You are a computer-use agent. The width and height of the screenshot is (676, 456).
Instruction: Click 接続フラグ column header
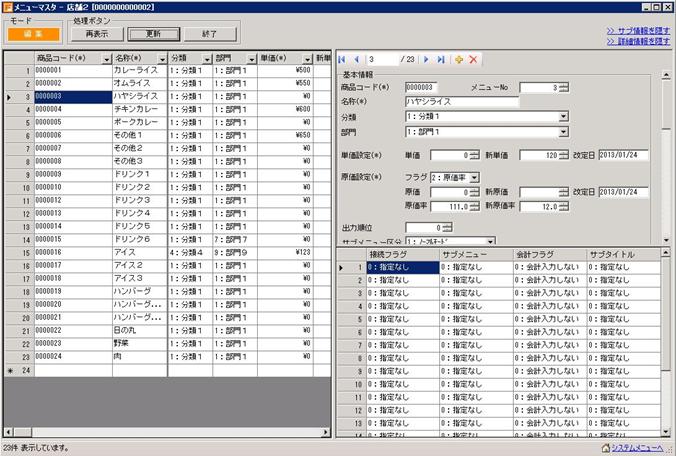(403, 255)
